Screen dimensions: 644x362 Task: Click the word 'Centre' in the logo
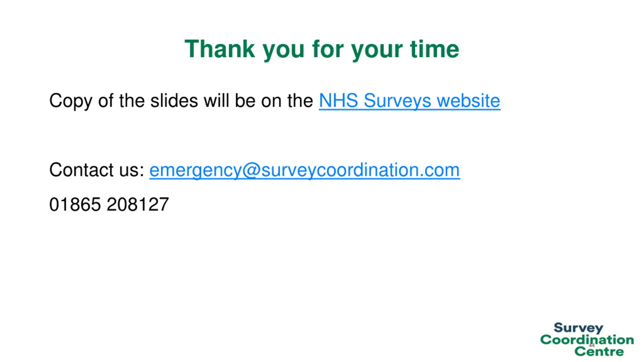point(599,351)
